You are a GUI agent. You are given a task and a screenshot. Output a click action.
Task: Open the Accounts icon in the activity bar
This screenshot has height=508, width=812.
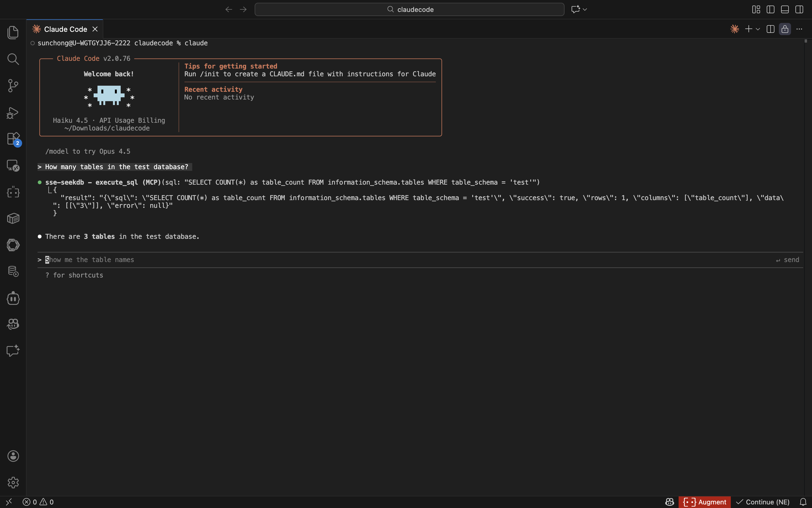[x=13, y=456]
